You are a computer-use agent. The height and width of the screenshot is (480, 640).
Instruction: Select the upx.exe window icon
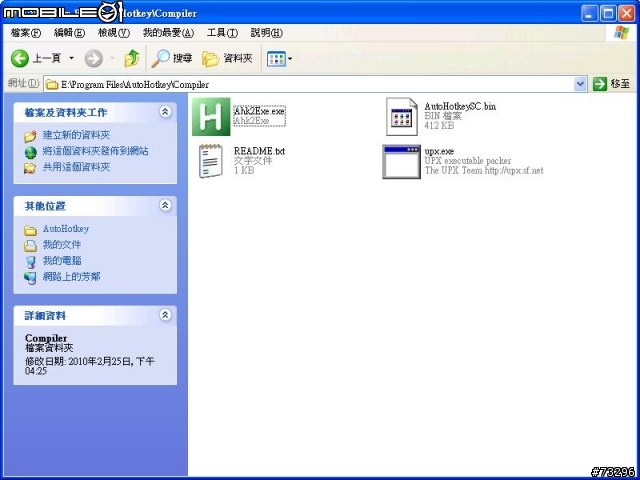pyautogui.click(x=402, y=162)
